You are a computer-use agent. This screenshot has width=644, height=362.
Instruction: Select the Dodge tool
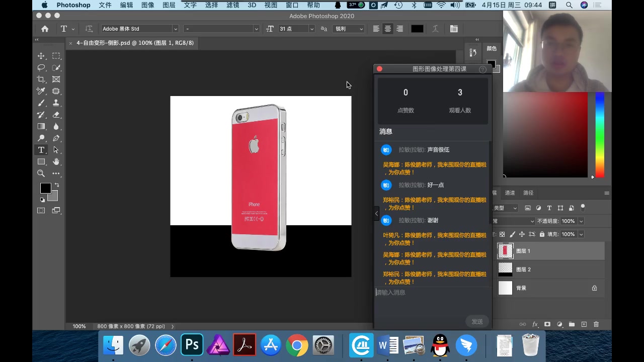tap(41, 138)
